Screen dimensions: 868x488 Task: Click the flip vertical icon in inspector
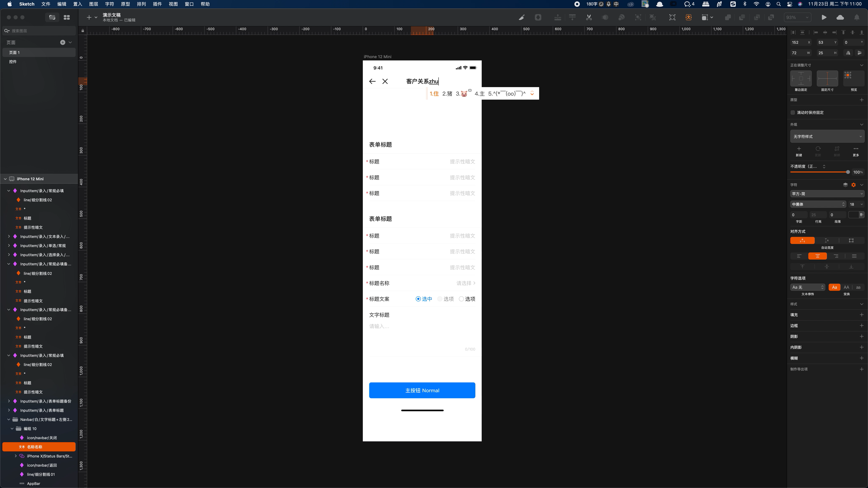[x=860, y=53]
